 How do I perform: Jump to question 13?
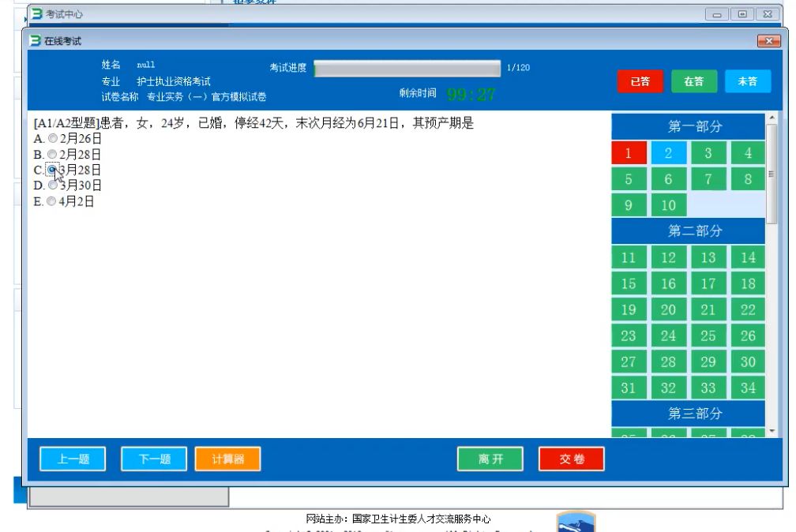click(708, 257)
